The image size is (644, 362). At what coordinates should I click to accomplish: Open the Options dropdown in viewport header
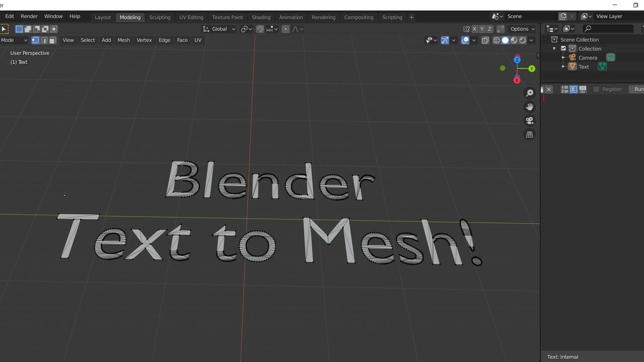(x=522, y=29)
